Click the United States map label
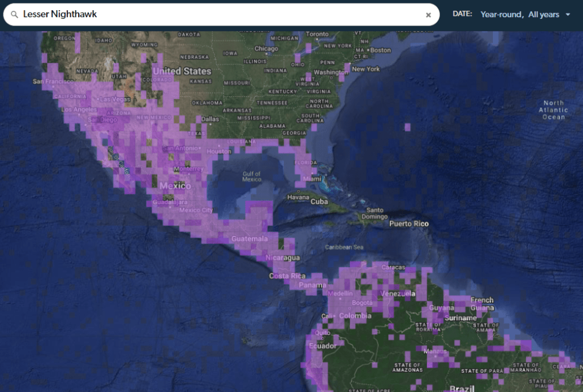 point(182,71)
